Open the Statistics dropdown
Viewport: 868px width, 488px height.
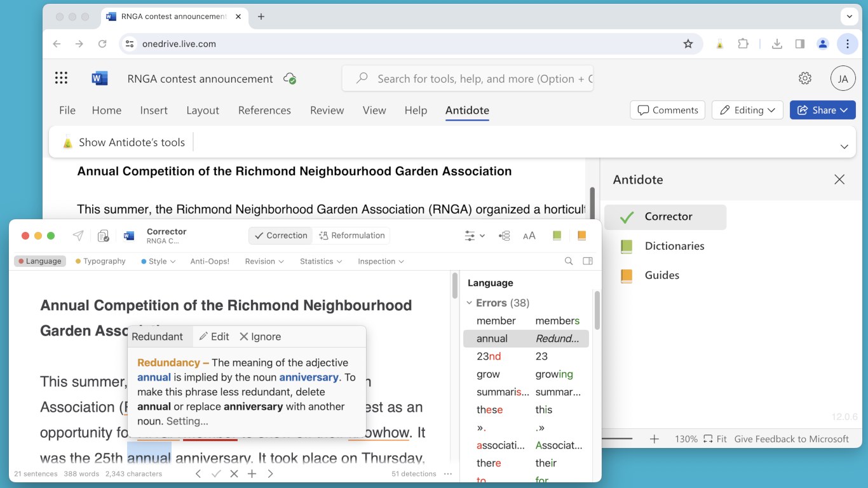(321, 261)
